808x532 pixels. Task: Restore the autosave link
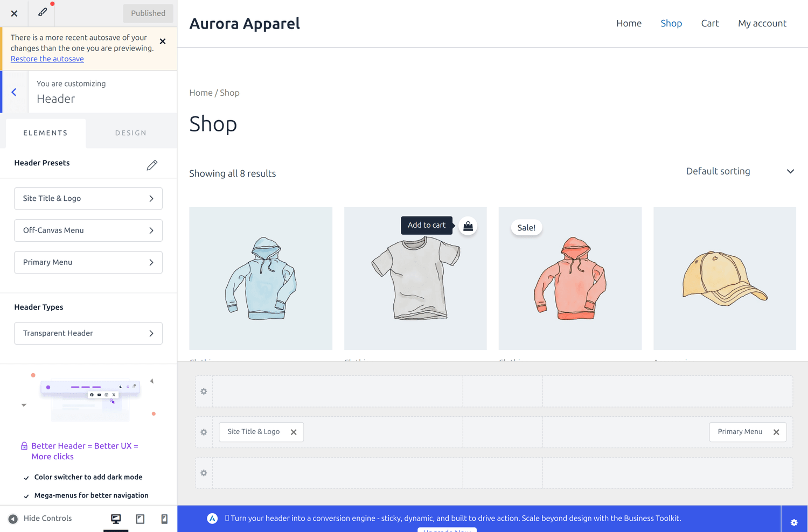click(47, 59)
